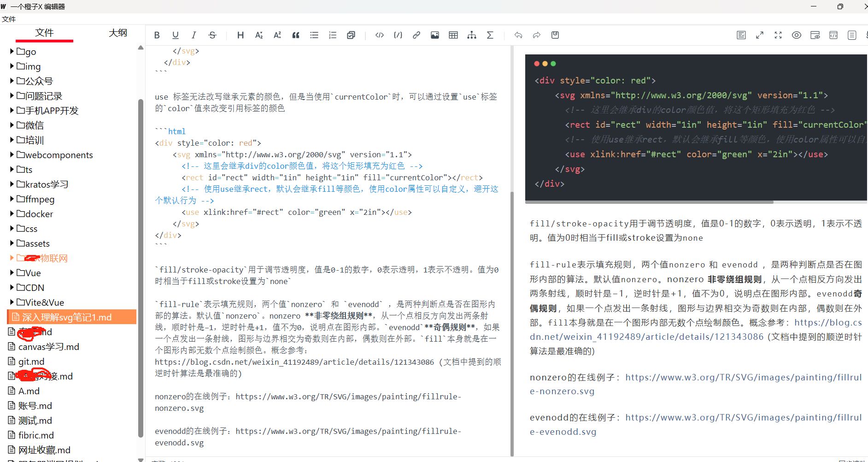
Task: Expand the Vite&Vue folder
Action: [12, 302]
